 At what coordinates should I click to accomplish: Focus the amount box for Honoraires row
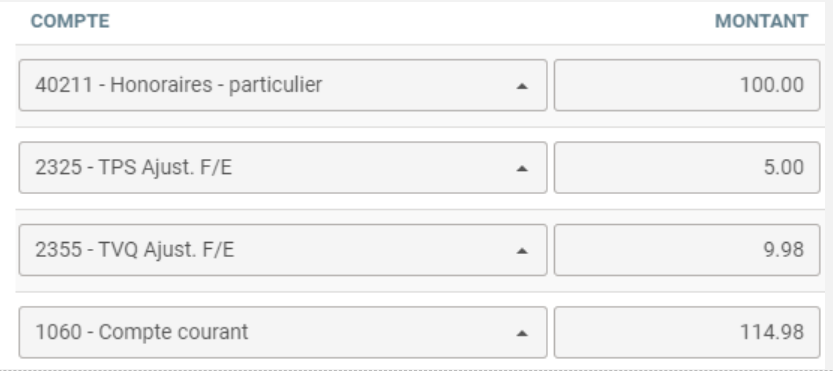click(x=687, y=85)
